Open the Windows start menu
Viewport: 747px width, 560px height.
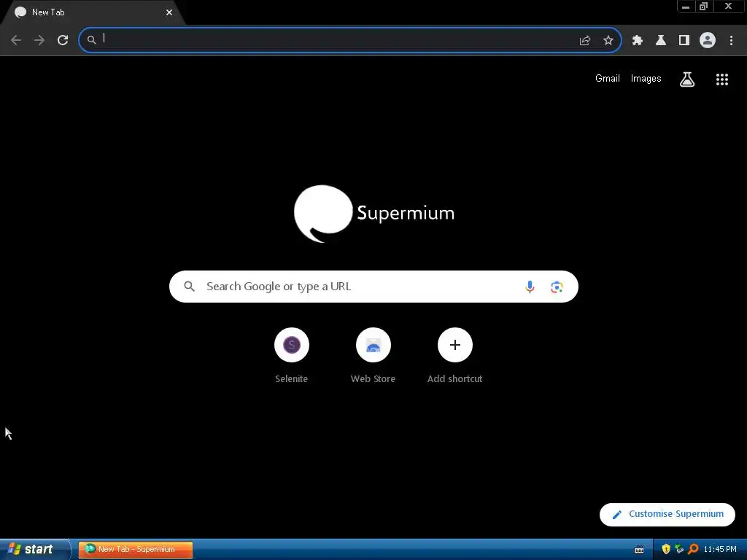pyautogui.click(x=34, y=549)
